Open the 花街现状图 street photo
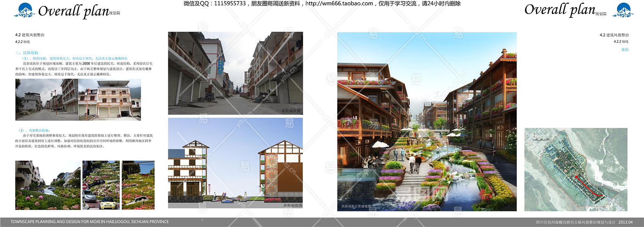The height and width of the screenshot is (227, 644). click(235, 73)
